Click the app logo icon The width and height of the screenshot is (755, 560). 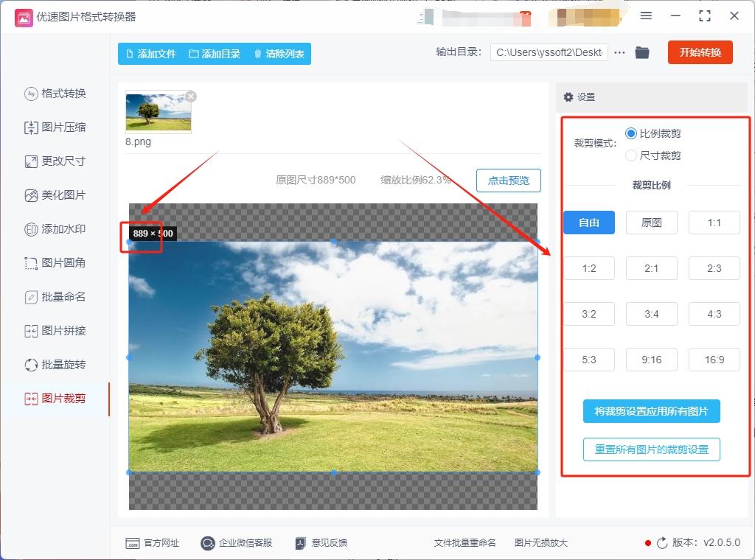coord(24,18)
